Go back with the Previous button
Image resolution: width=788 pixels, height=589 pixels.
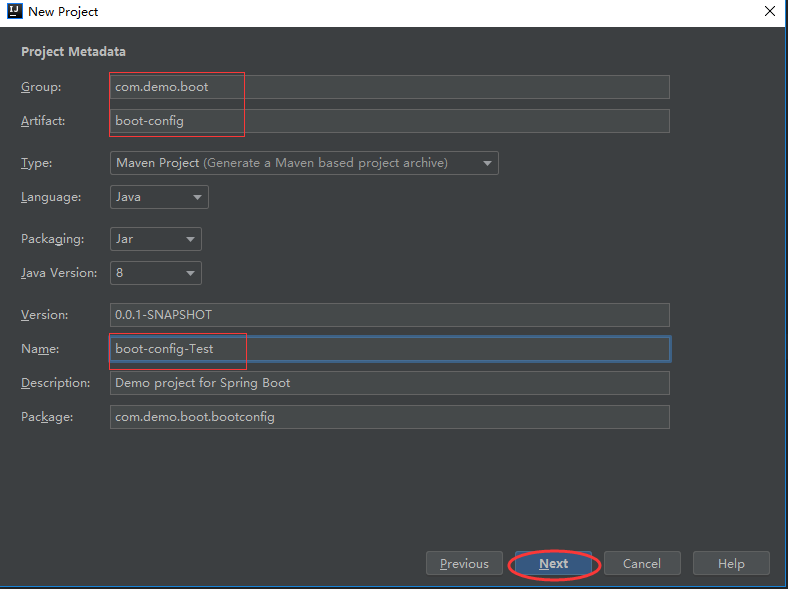click(x=464, y=564)
